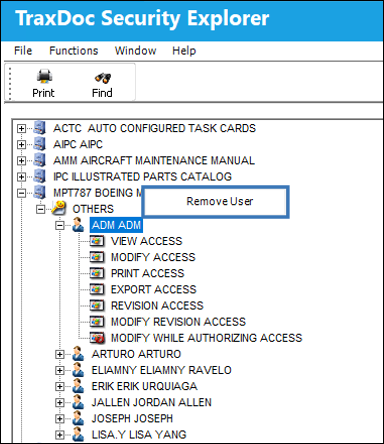384x444 pixels.
Task: Select ARTURO ARTURO user label
Action: click(x=136, y=354)
